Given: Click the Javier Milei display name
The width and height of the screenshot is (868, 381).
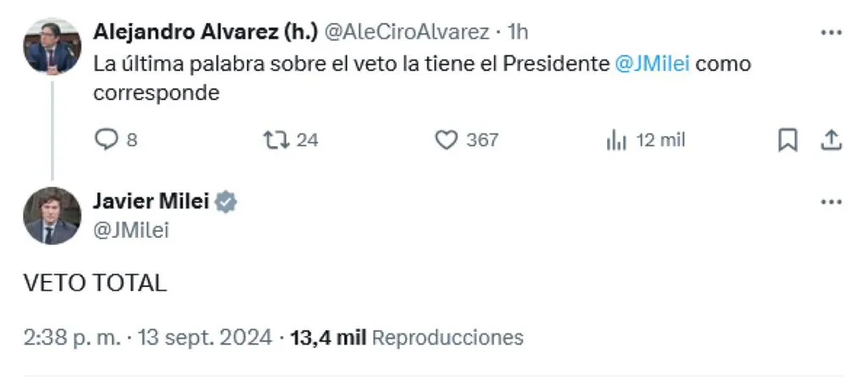Looking at the screenshot, I should coord(151,202).
